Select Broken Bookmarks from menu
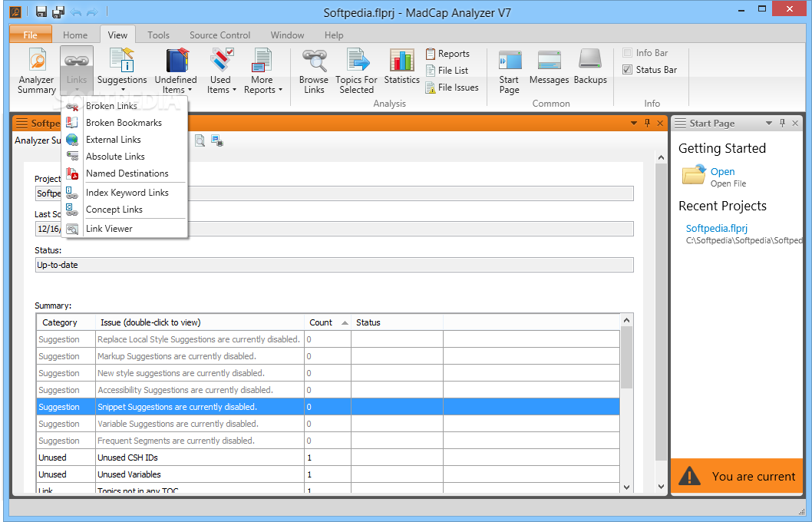812x522 pixels. coord(124,123)
